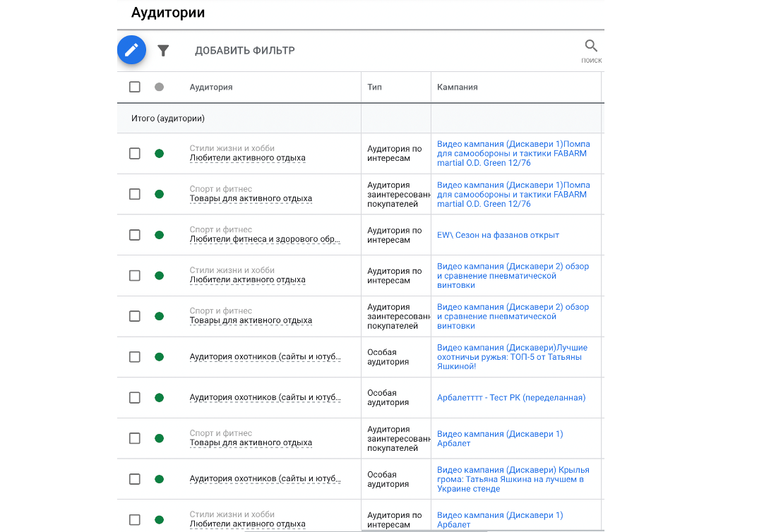Check Товары для активного отдыха row of Дискавери 2
Screen dimensions: 764x532
coord(135,316)
